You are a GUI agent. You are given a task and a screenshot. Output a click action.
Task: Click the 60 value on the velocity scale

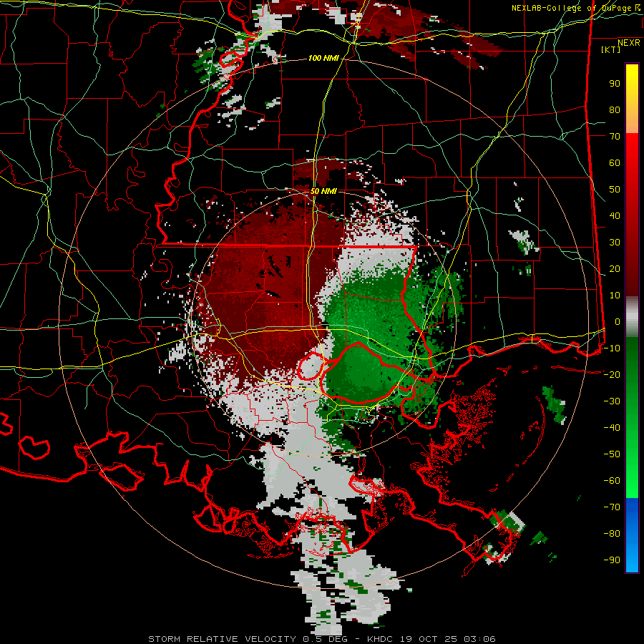615,163
